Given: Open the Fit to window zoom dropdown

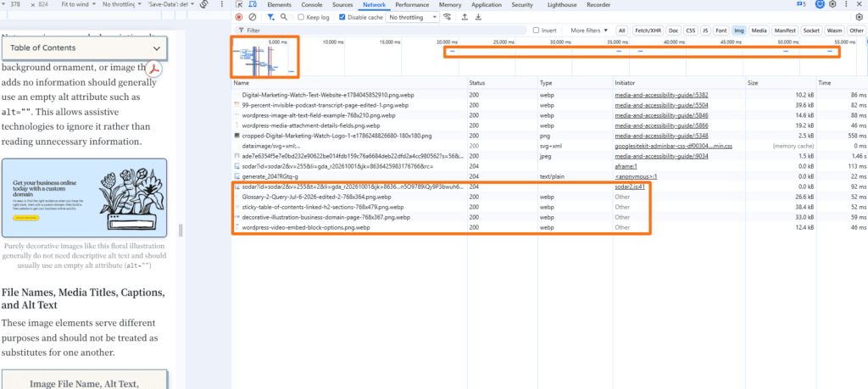Looking at the screenshot, I should click(80, 4).
